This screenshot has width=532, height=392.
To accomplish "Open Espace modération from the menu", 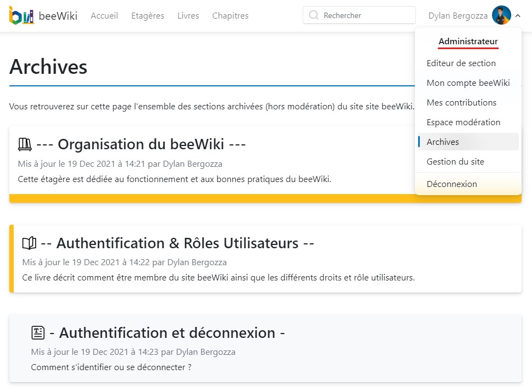I will coord(463,122).
